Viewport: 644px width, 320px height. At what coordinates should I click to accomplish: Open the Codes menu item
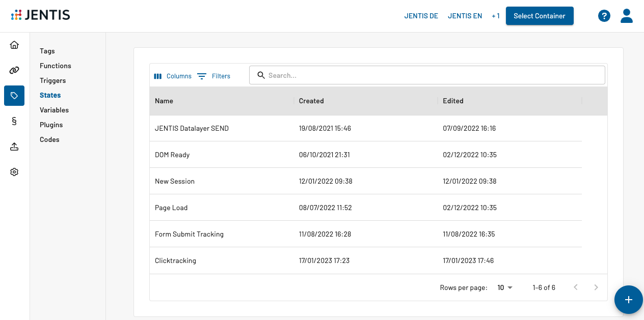click(50, 139)
